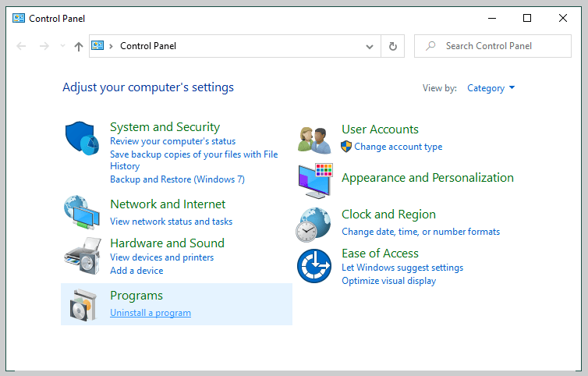Click the Back navigation arrow
Viewport: 588px width, 376px height.
(x=21, y=46)
